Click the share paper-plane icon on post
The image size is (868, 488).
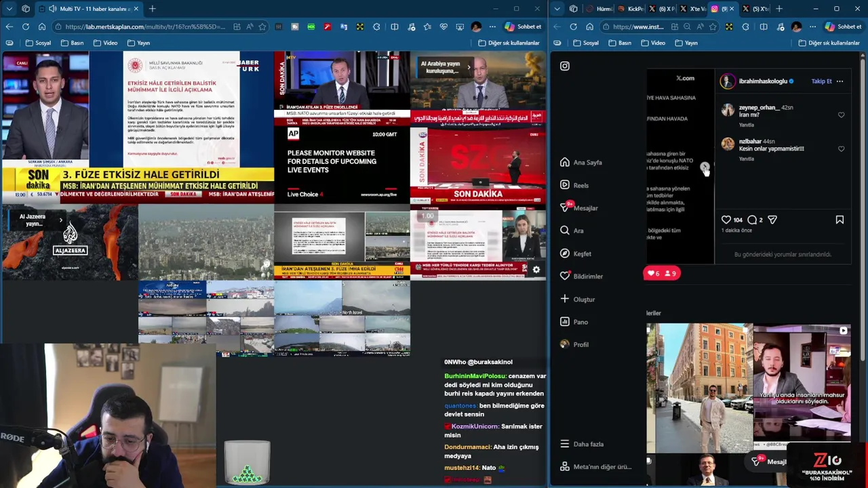point(772,220)
